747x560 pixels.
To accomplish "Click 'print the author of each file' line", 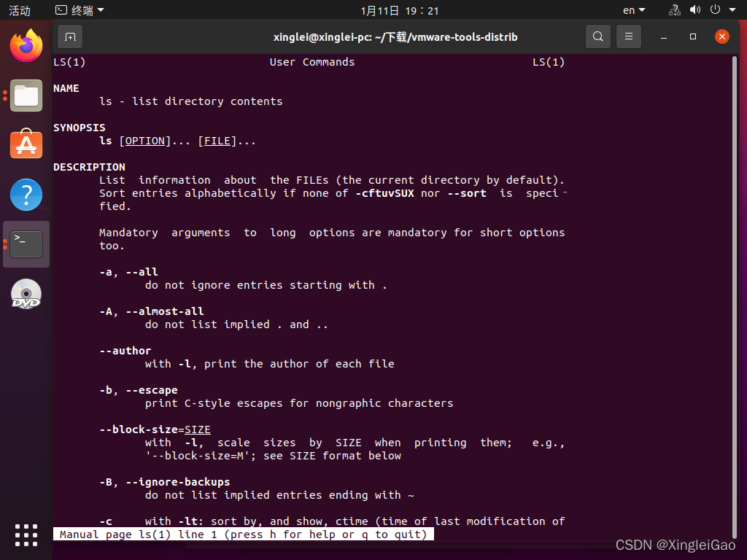I will coord(299,364).
